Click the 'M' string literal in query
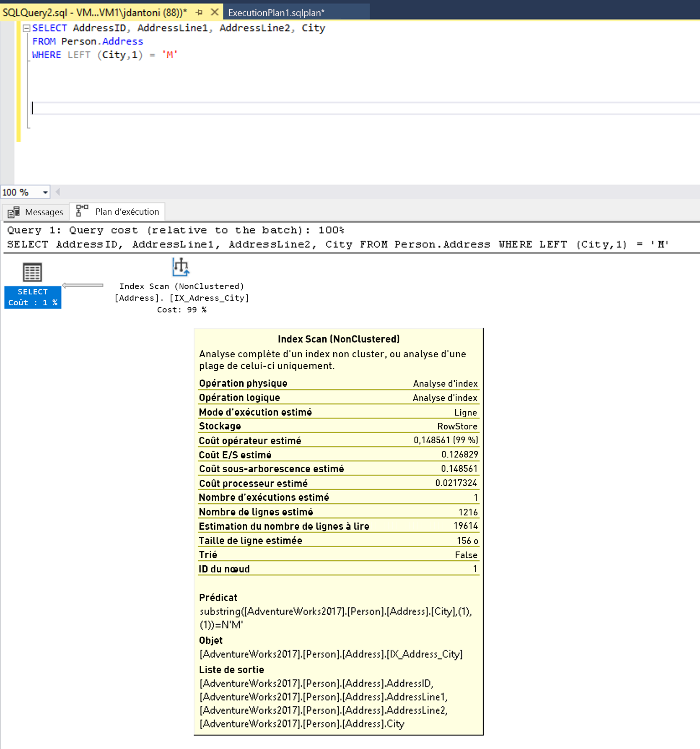This screenshot has width=700, height=749. 170,55
